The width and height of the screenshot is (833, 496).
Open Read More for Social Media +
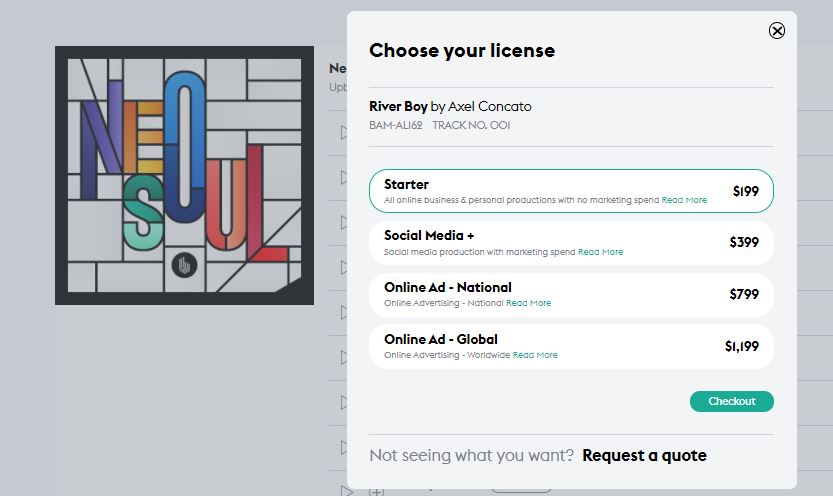click(600, 252)
